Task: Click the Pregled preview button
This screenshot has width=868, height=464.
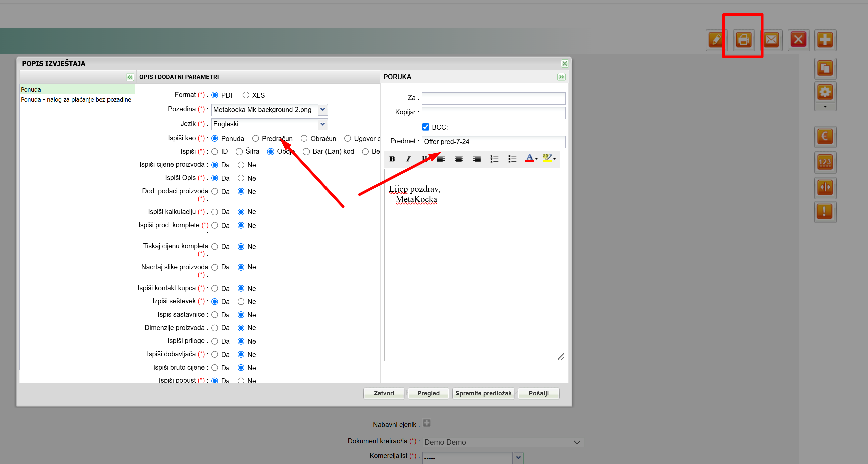Action: pyautogui.click(x=428, y=393)
